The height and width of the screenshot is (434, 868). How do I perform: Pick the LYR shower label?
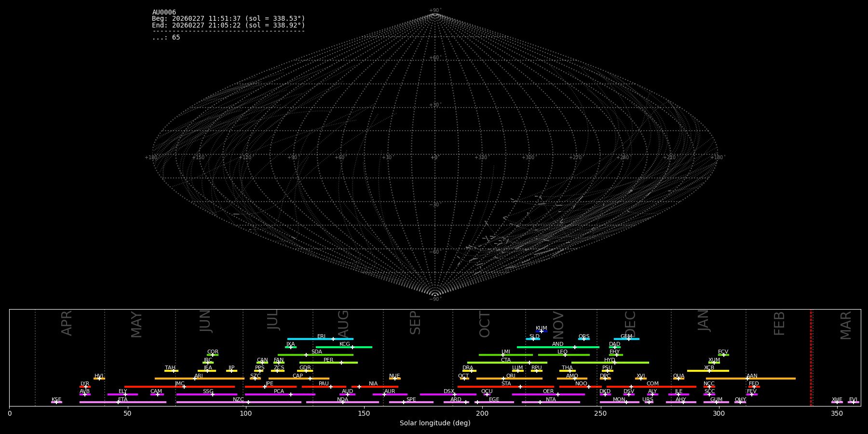[x=85, y=384]
